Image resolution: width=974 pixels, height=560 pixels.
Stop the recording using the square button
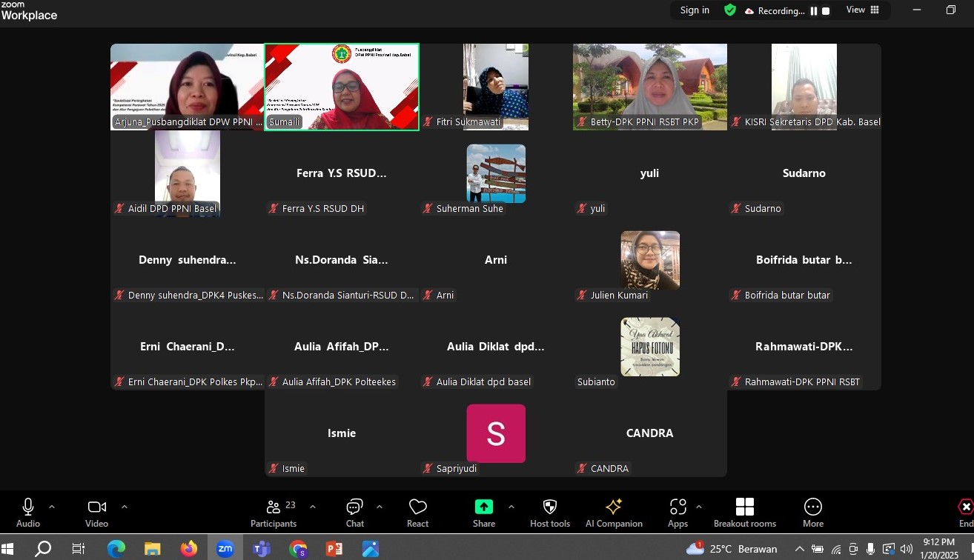coord(826,11)
